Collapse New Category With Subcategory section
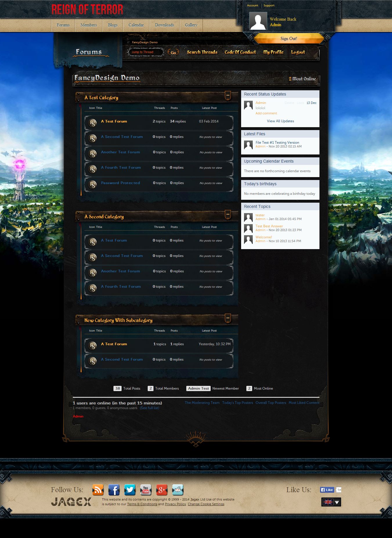392x538 pixels. tap(228, 318)
